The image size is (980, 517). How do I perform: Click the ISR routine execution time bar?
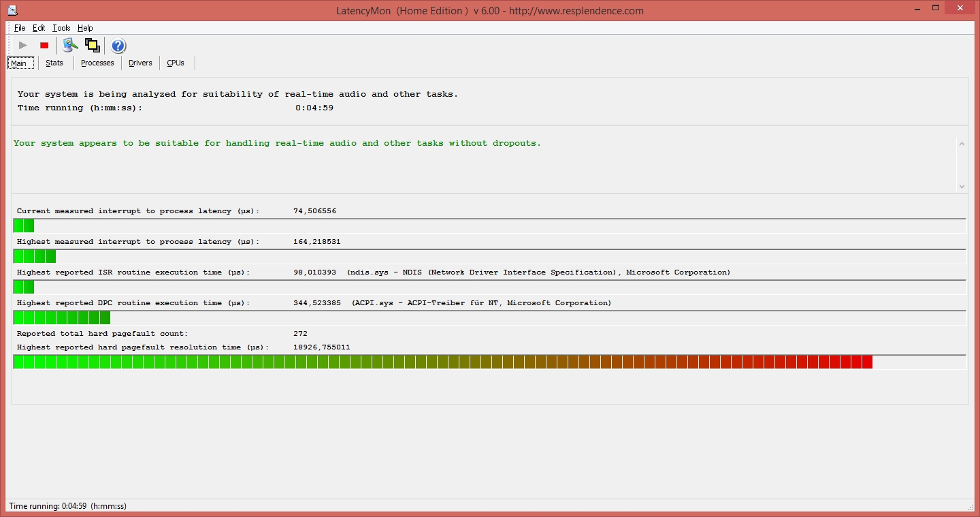click(489, 287)
